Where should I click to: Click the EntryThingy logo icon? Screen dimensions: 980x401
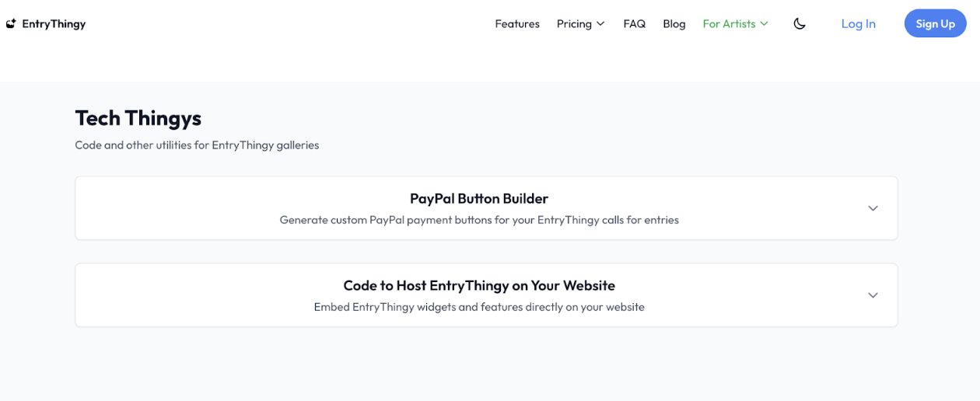click(x=11, y=24)
